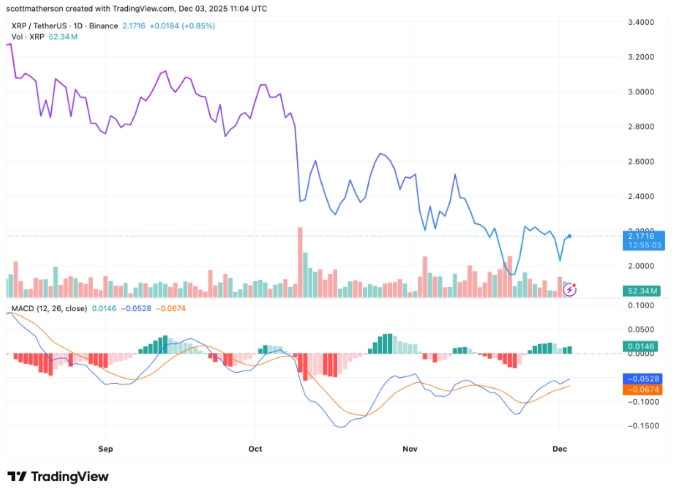Select the Sep date on the time axis
The height and width of the screenshot is (490, 685).
(x=108, y=449)
